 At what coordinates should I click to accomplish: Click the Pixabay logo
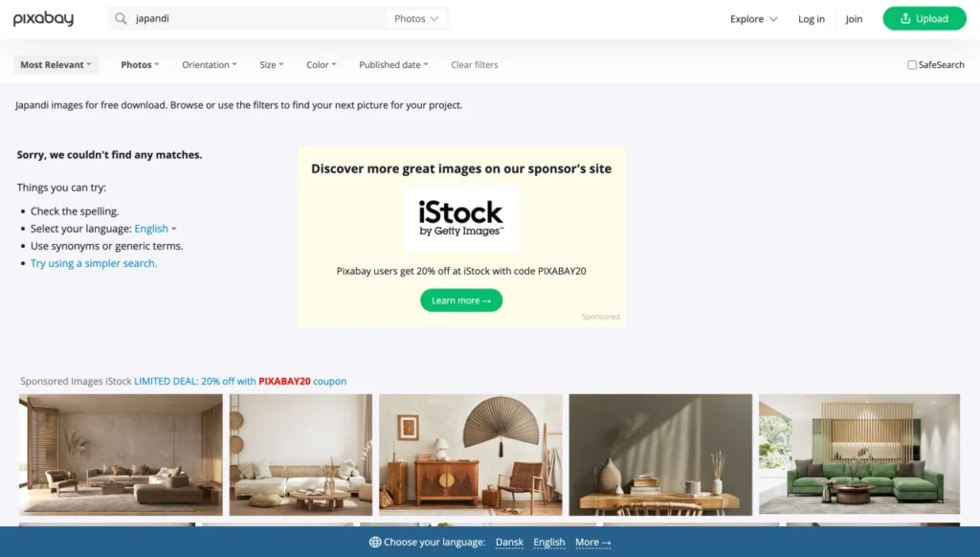[x=43, y=19]
